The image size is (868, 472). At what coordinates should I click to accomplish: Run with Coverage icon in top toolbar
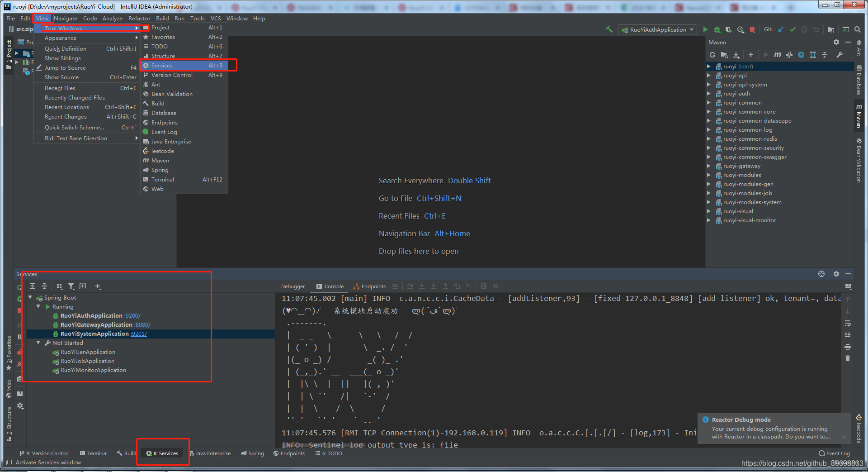(x=729, y=29)
